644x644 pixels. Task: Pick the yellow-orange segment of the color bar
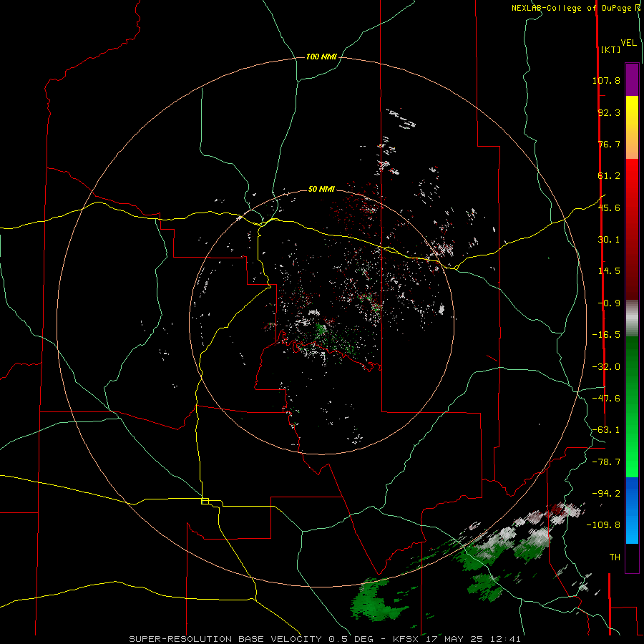632,127
